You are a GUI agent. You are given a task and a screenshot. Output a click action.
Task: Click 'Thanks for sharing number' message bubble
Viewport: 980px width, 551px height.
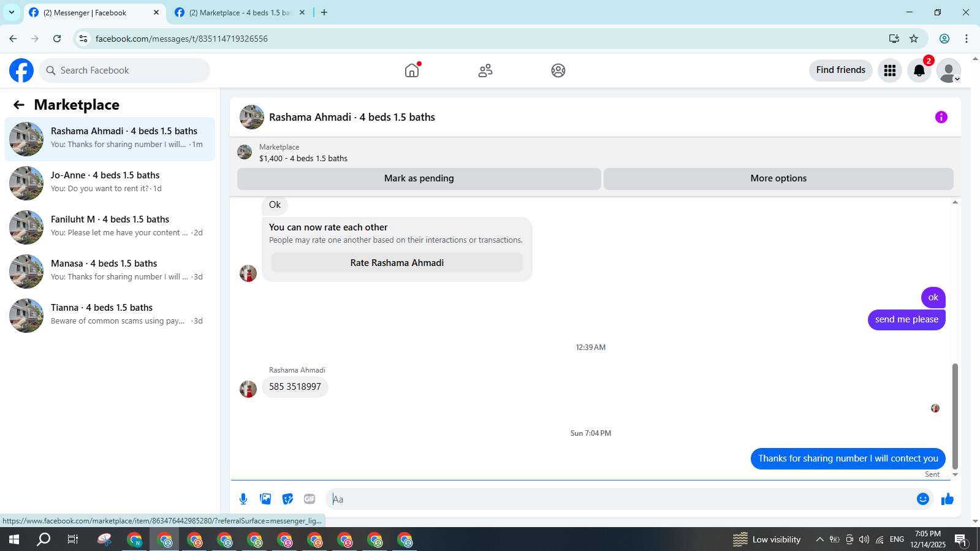[x=848, y=458]
